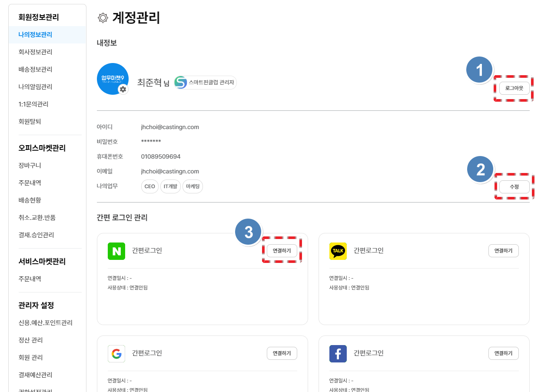Click the Naver logo icon

(x=116, y=251)
